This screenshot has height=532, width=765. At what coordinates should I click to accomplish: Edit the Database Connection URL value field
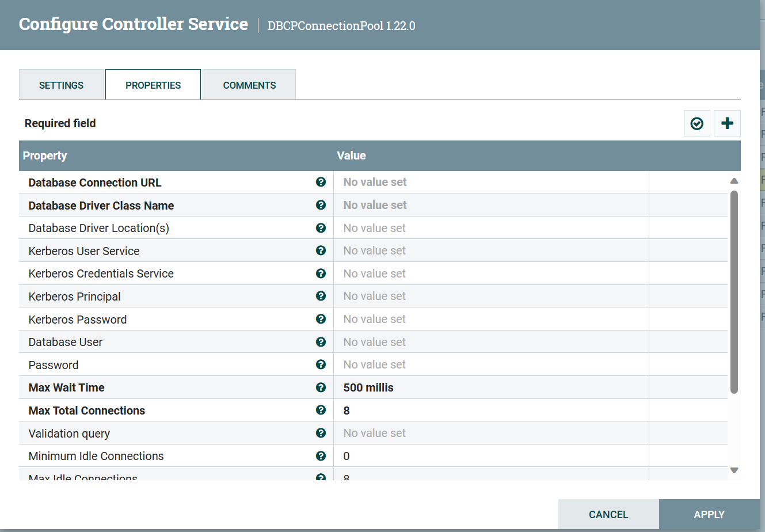(489, 181)
